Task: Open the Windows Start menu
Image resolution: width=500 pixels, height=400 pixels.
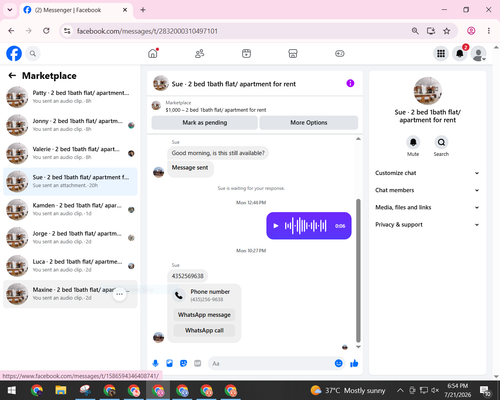Action: (12, 390)
